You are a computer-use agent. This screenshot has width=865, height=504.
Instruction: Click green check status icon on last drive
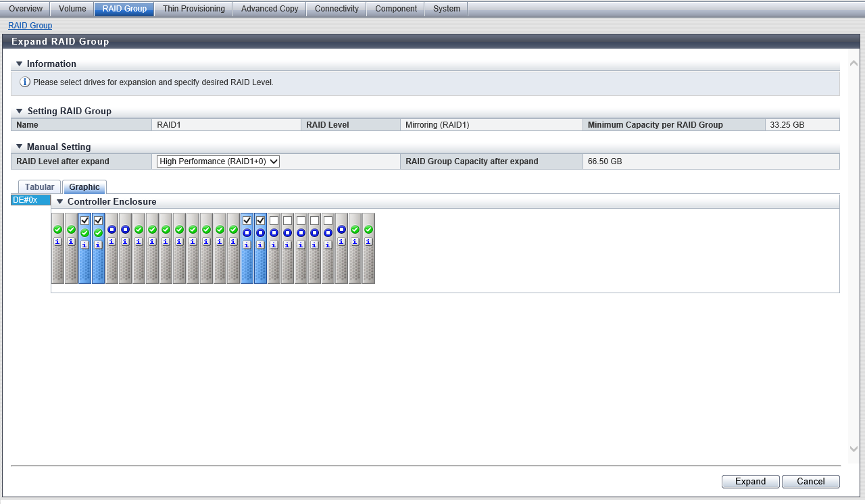[368, 230]
